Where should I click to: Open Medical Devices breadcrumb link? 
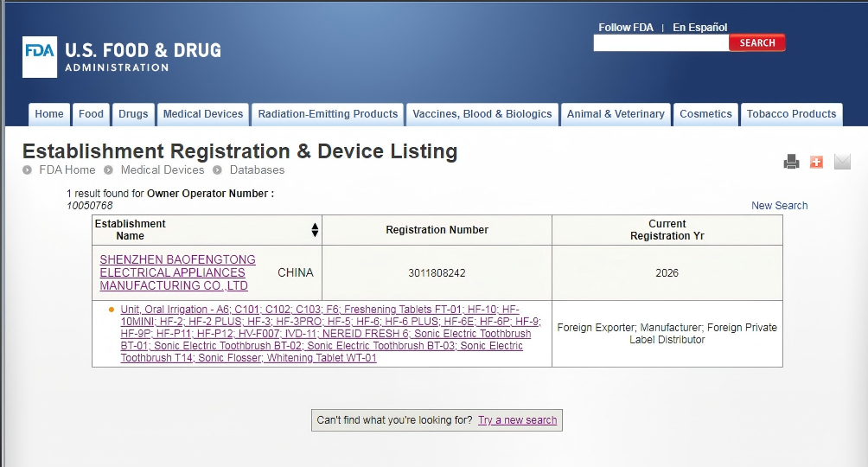pyautogui.click(x=163, y=170)
